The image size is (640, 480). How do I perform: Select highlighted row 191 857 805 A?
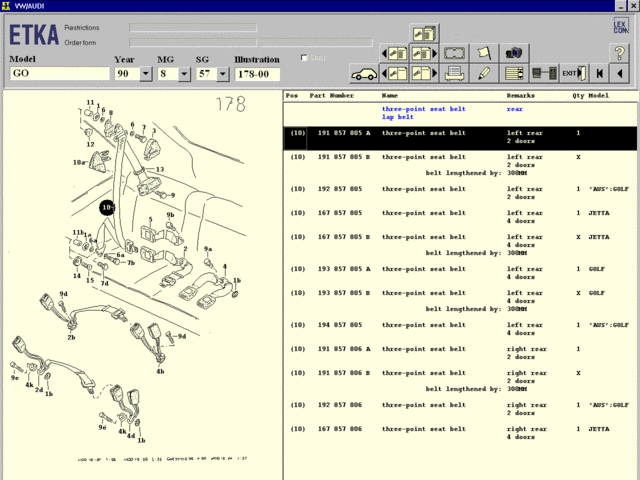(460, 138)
